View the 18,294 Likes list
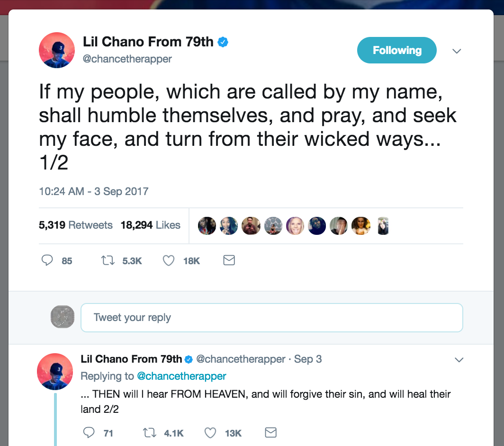 click(x=150, y=225)
